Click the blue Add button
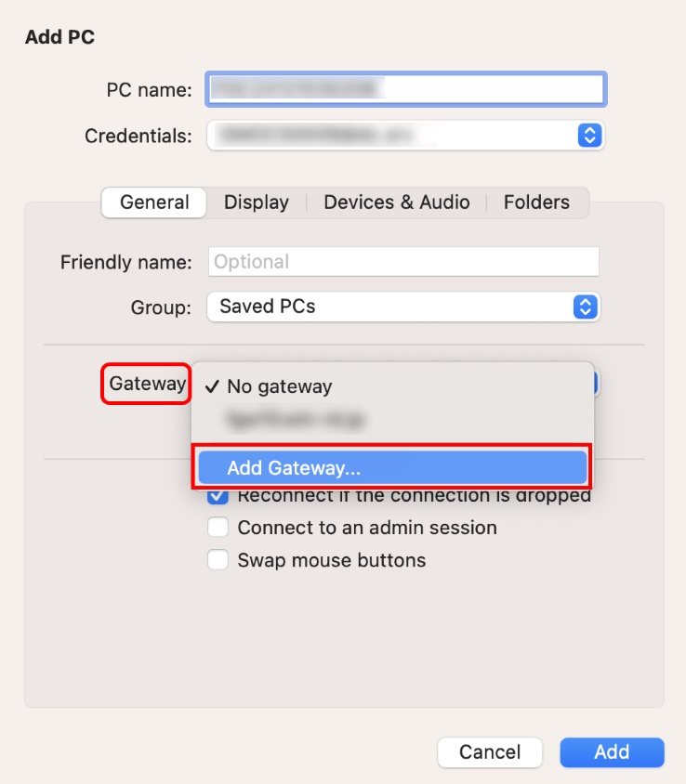Image resolution: width=686 pixels, height=784 pixels. pyautogui.click(x=612, y=751)
